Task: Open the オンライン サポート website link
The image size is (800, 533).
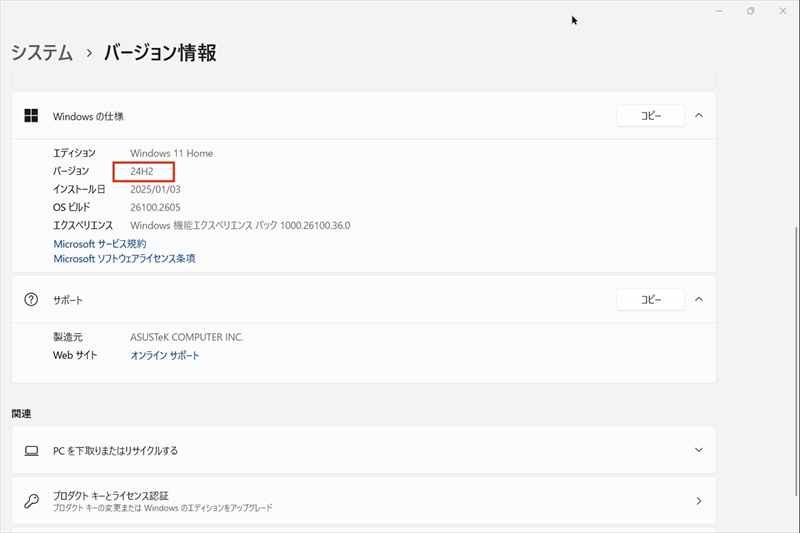Action: tap(165, 356)
